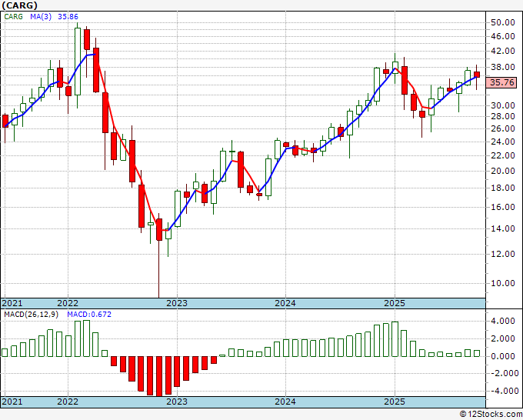
Task: Click the 14.00 price axis label
Action: click(503, 228)
